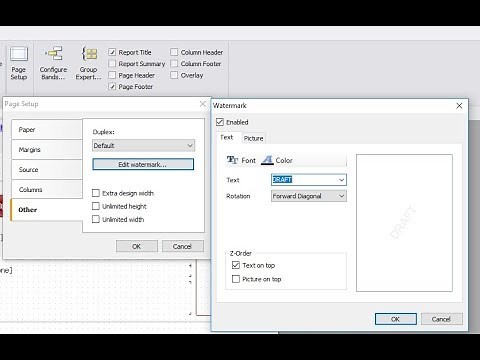The width and height of the screenshot is (480, 360).
Task: Select the Source tab in Page Setup
Action: (47, 170)
